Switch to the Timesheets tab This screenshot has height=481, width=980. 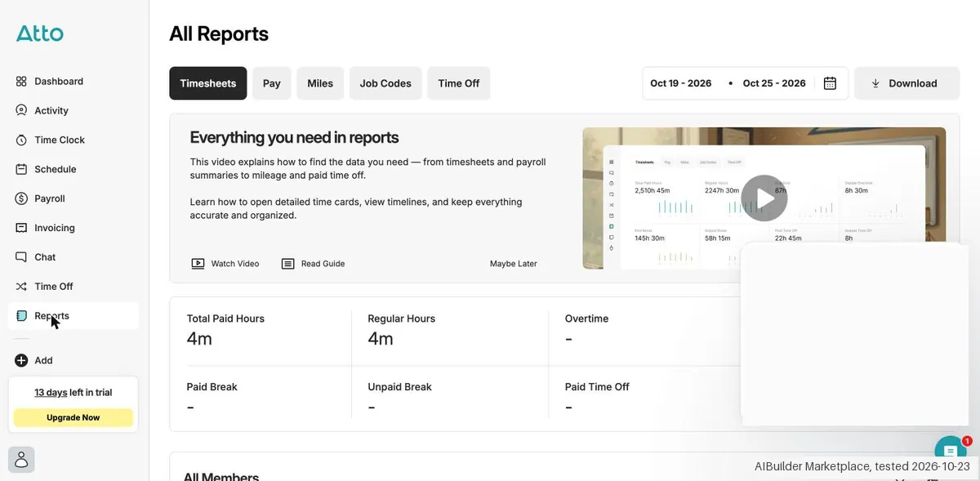208,83
